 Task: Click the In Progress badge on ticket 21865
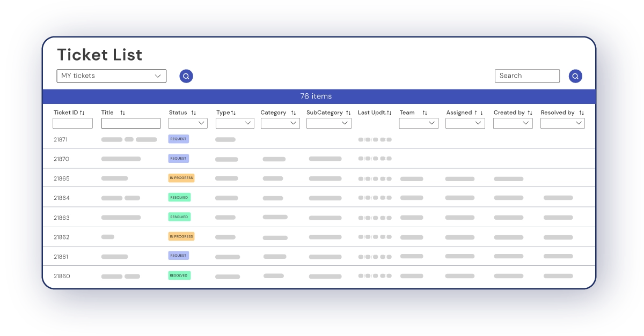[x=181, y=178]
